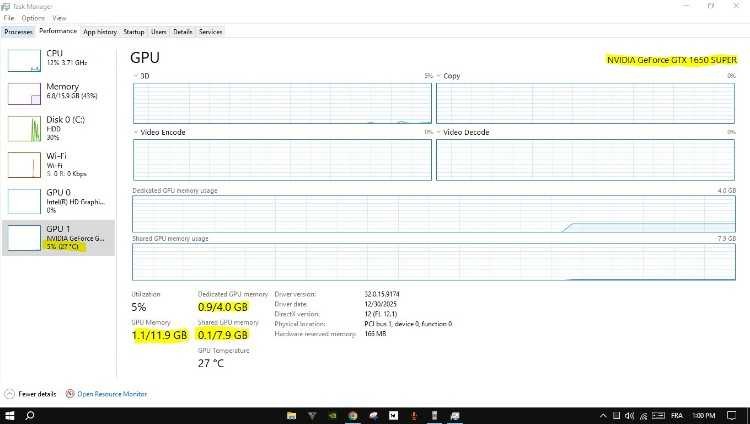This screenshot has height=424, width=750.
Task: Click the 5% utilization value
Action: (x=139, y=307)
